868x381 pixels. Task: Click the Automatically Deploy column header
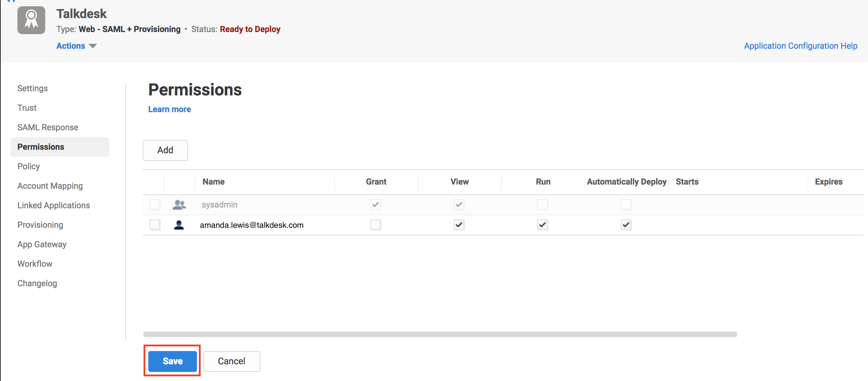[627, 182]
